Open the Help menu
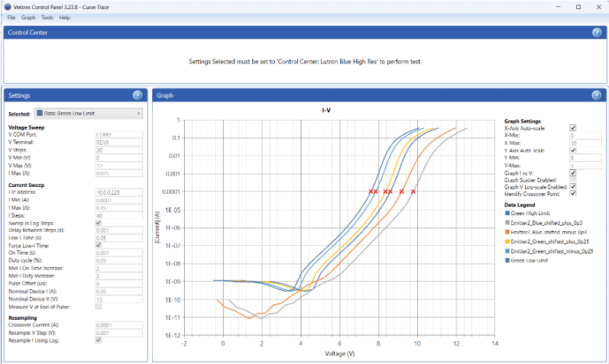This screenshot has width=609, height=364. (x=65, y=17)
